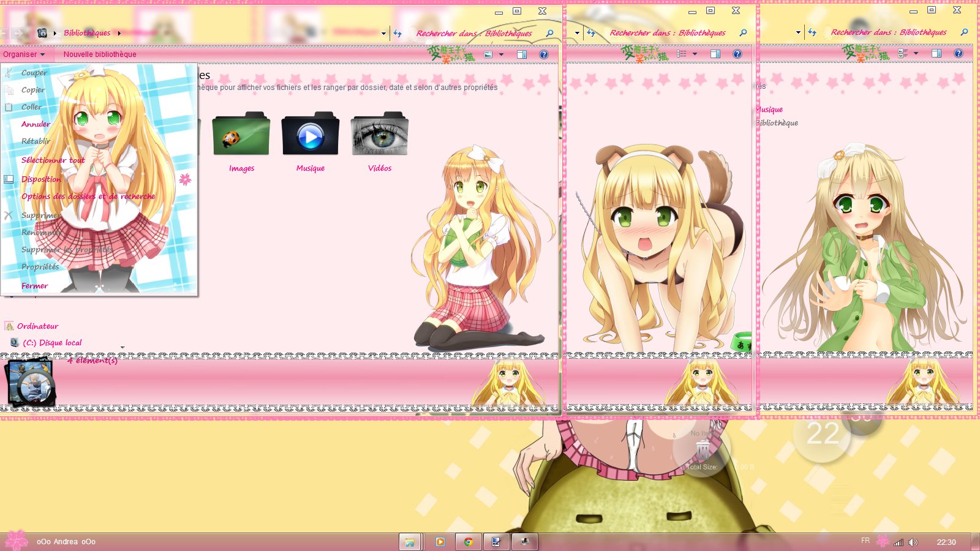This screenshot has height=551, width=980.
Task: Open help in the left window toolbar
Action: (543, 54)
